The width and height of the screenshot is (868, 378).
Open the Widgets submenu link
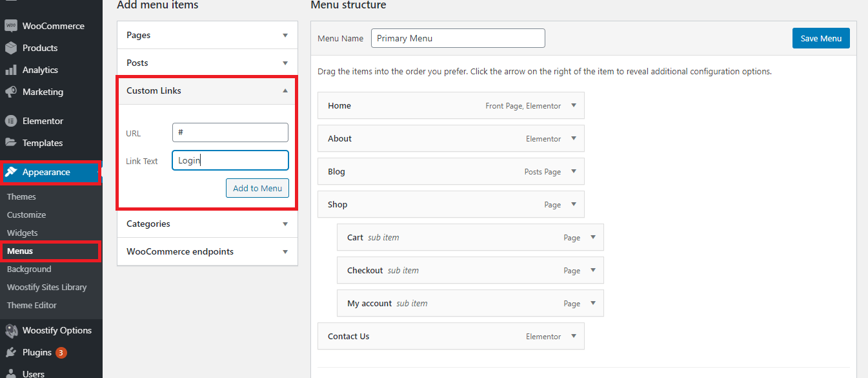tap(23, 233)
